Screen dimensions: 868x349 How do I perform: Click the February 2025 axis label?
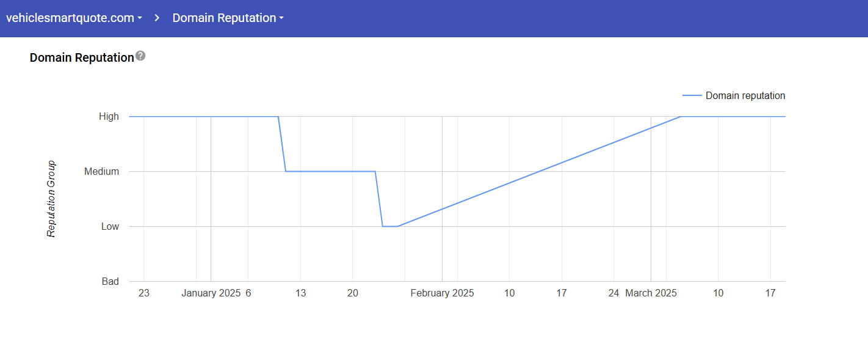click(442, 293)
